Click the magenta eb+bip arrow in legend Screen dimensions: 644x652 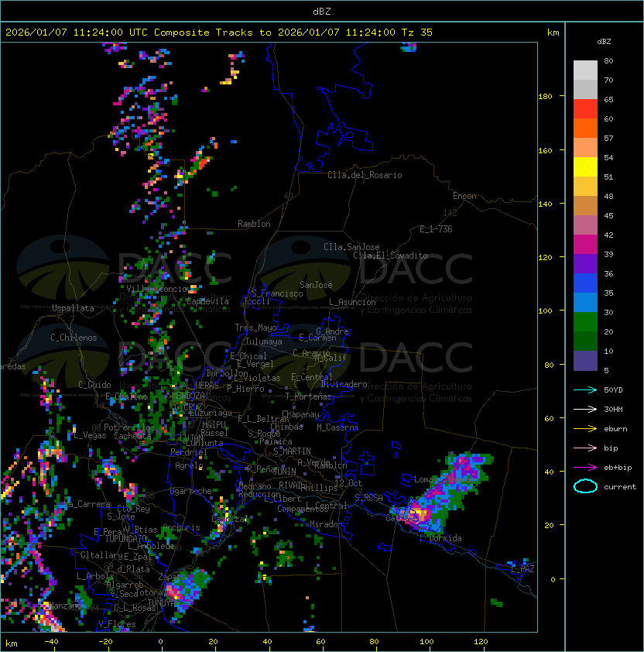(x=585, y=468)
